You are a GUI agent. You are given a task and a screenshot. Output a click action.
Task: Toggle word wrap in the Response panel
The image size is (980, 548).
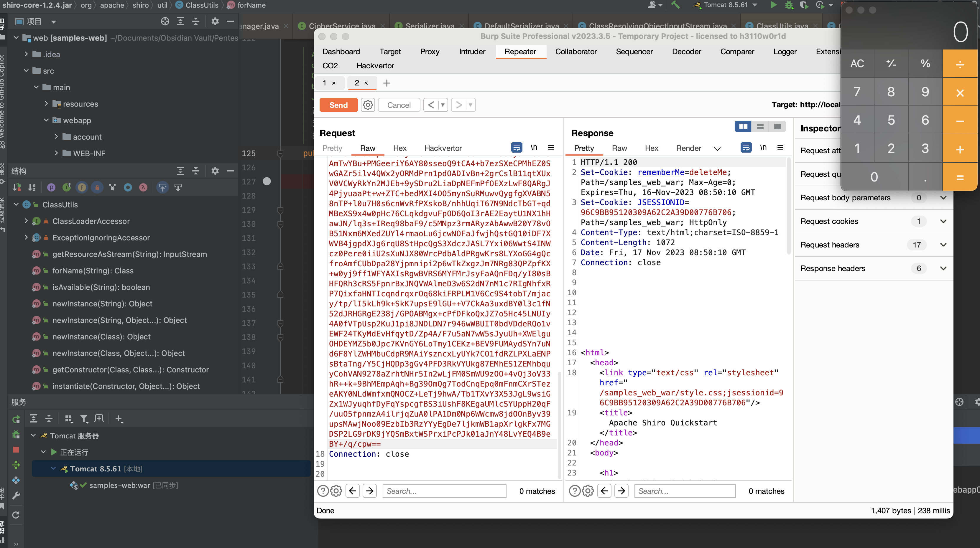746,148
